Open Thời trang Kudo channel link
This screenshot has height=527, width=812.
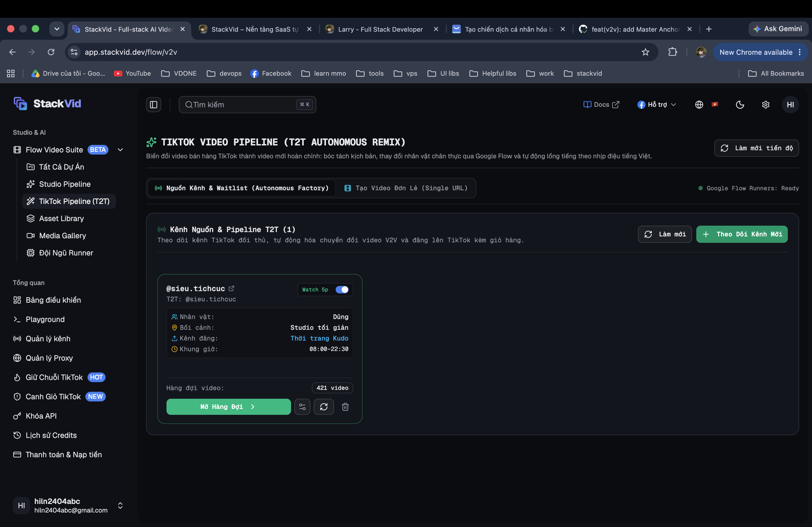click(x=319, y=338)
